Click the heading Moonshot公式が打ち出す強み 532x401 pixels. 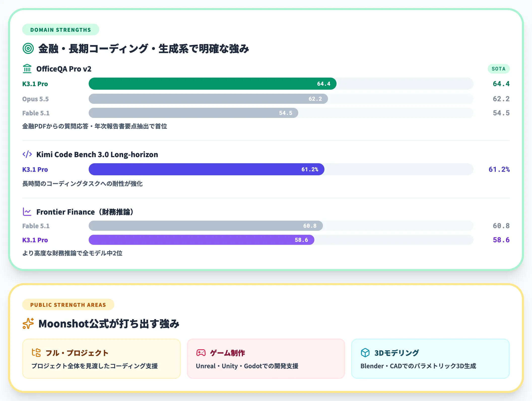(x=109, y=324)
